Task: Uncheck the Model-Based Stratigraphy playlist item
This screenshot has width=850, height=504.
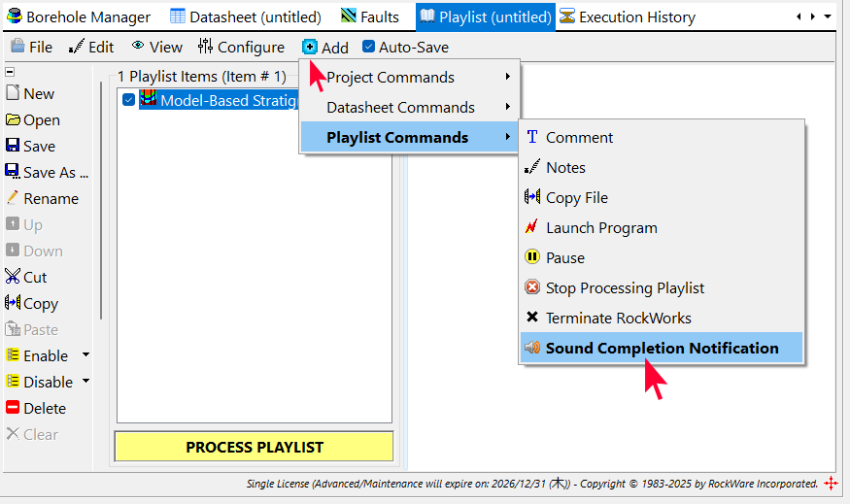Action: 129,99
